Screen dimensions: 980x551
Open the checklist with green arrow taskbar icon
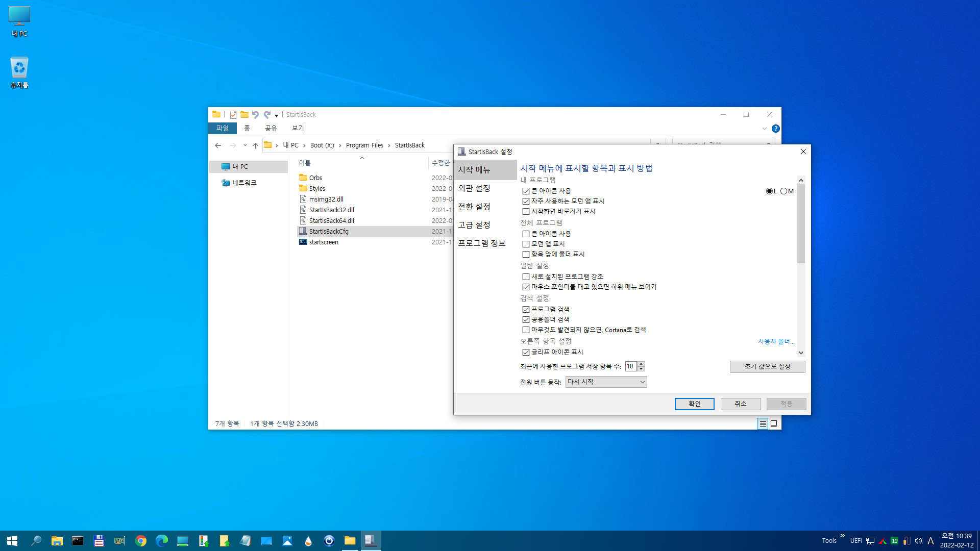pyautogui.click(x=204, y=541)
